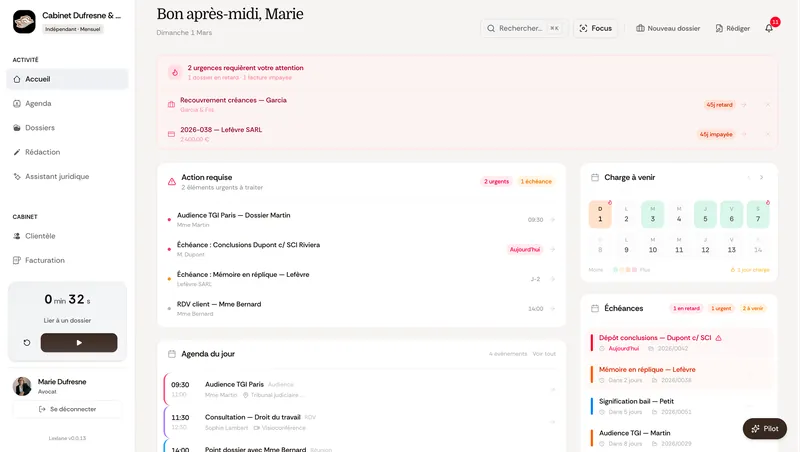This screenshot has height=452, width=800.
Task: Filter Échéances by 2 à venir
Action: click(753, 308)
